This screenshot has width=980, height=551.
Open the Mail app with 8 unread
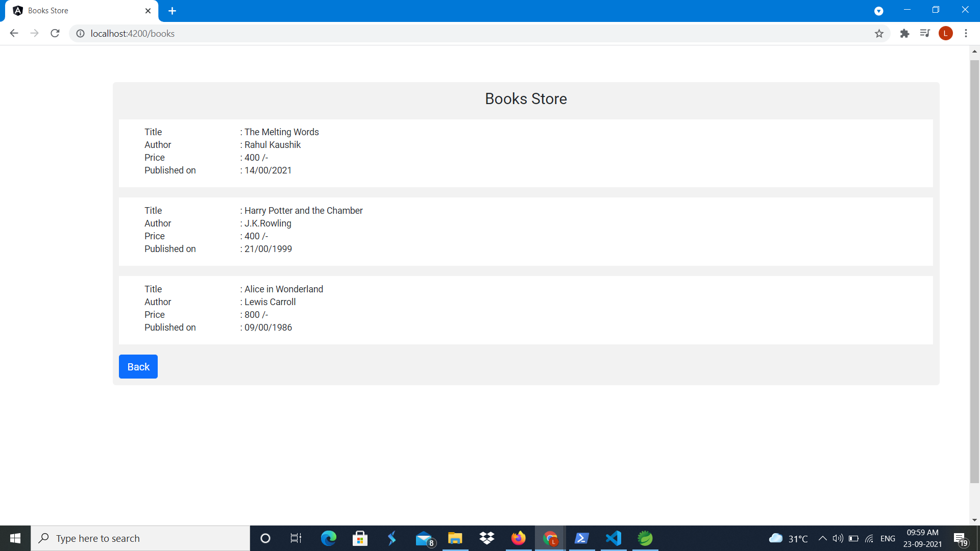pos(424,538)
